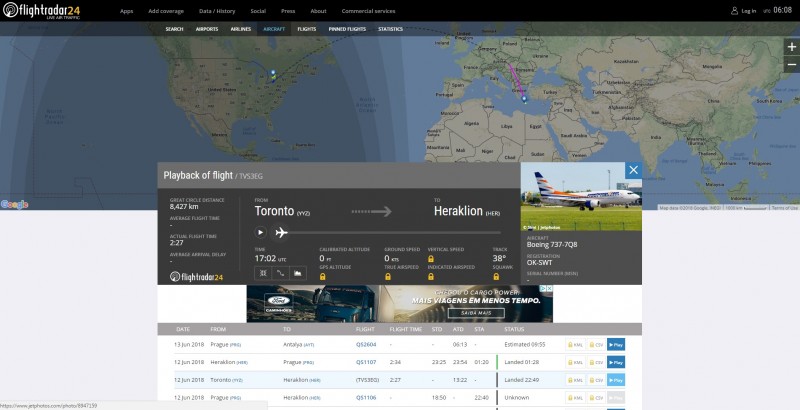The width and height of the screenshot is (800, 410).
Task: Click the Ford Caminhões SAIBA MAIS ad button
Action: point(476,313)
